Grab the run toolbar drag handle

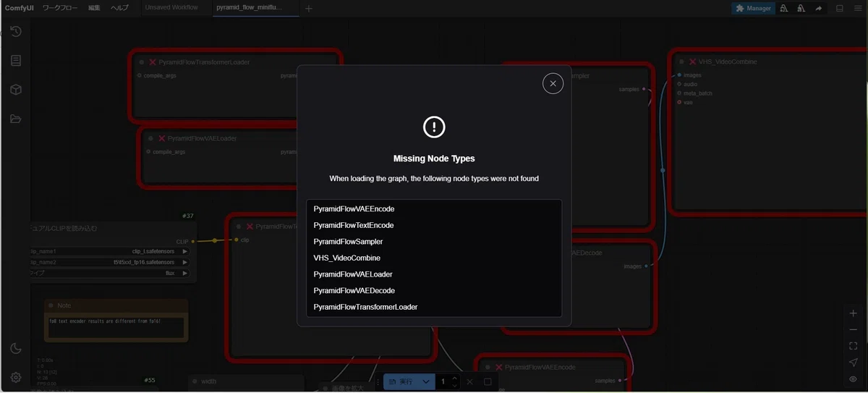click(377, 381)
